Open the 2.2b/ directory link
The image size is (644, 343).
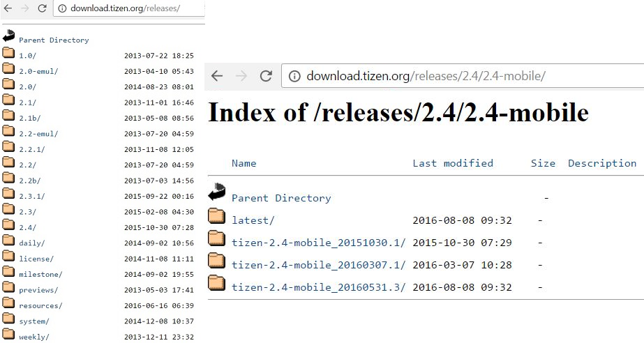[x=29, y=181]
